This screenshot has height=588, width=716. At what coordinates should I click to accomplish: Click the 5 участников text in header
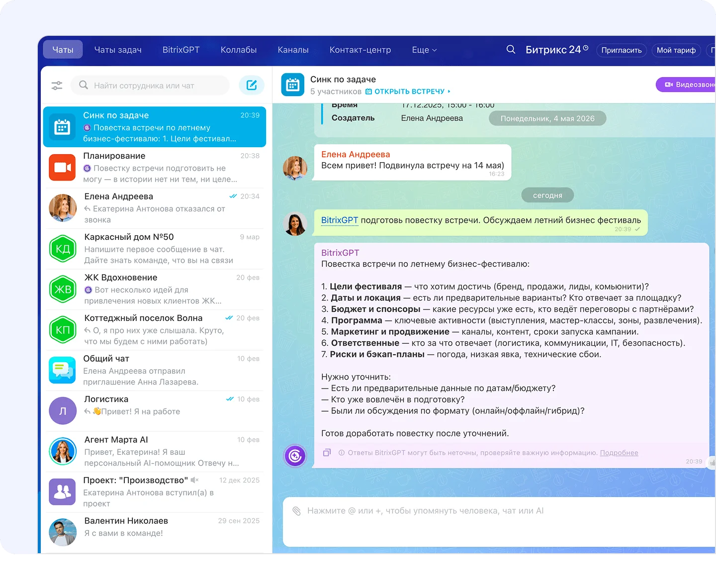(x=336, y=92)
